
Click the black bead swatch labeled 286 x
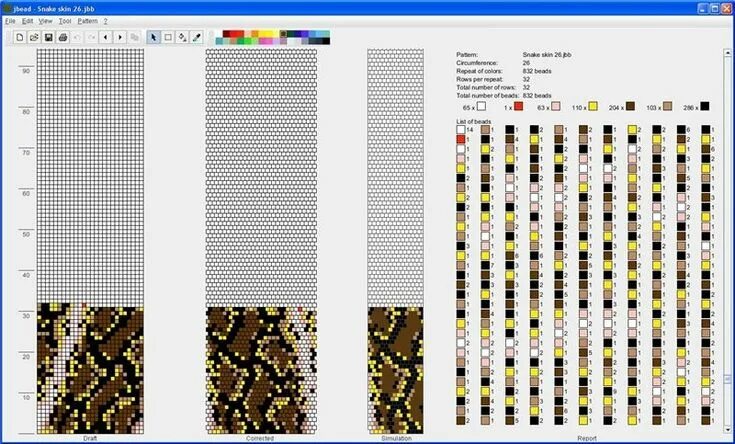click(705, 106)
